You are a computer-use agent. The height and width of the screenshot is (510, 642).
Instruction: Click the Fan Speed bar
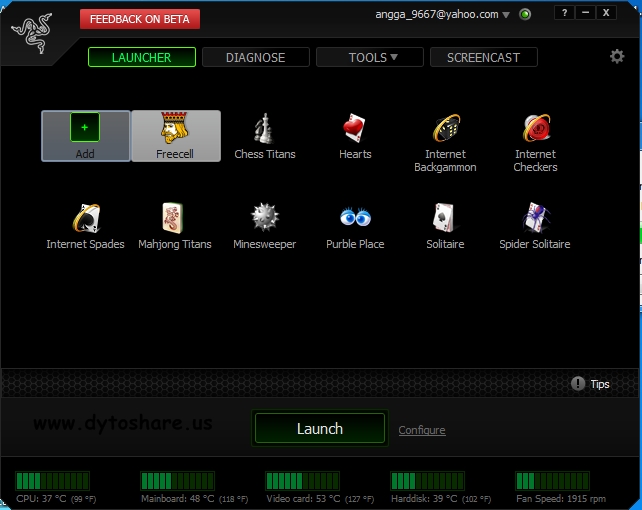click(552, 481)
